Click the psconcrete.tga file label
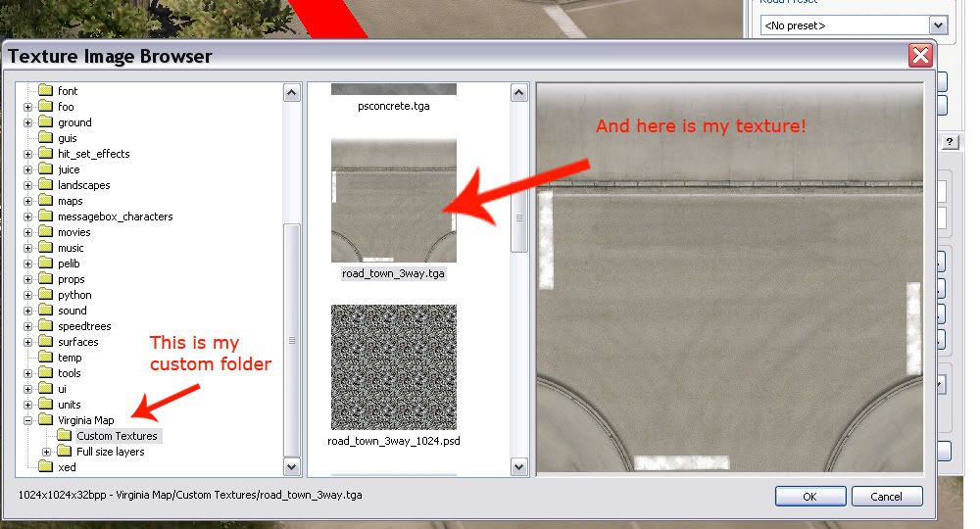The height and width of the screenshot is (529, 980). 393,106
